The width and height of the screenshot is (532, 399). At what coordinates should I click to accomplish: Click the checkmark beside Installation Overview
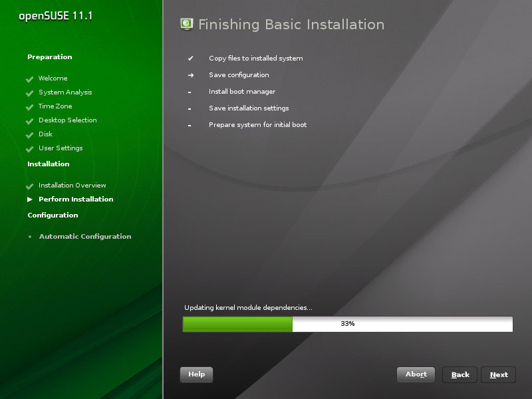coord(29,186)
